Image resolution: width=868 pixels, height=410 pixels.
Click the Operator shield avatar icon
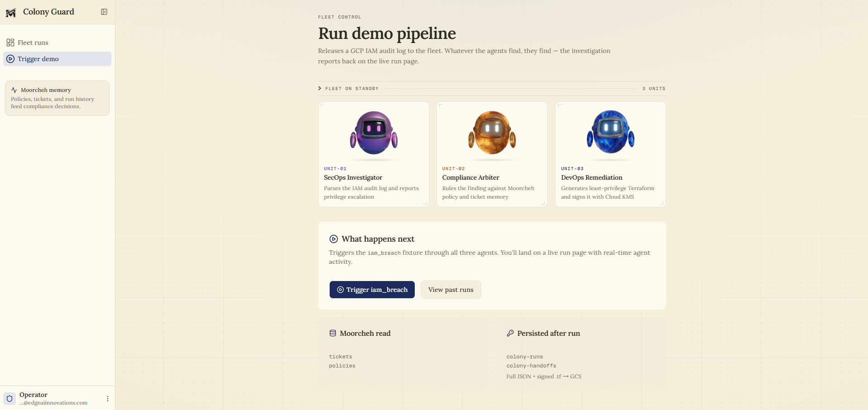[x=10, y=399]
